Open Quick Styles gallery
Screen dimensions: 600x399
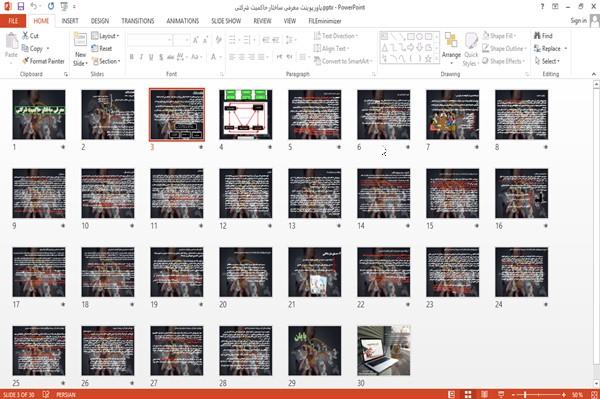[x=471, y=50]
